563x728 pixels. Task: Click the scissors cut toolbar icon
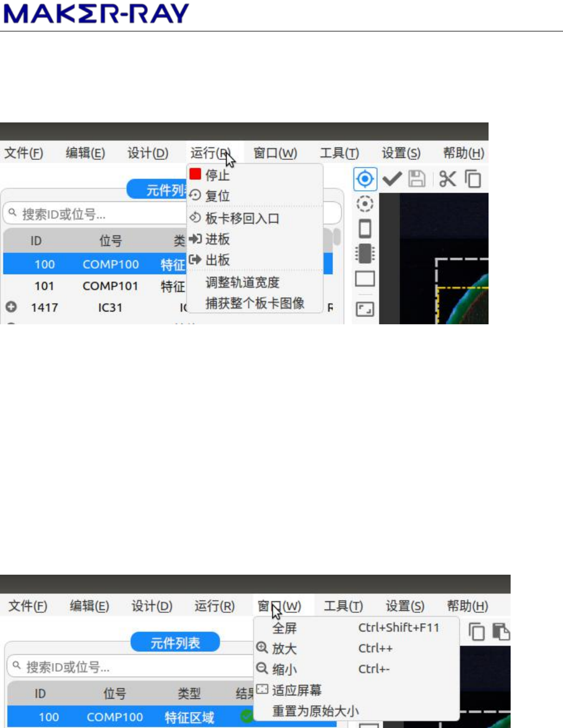(447, 179)
